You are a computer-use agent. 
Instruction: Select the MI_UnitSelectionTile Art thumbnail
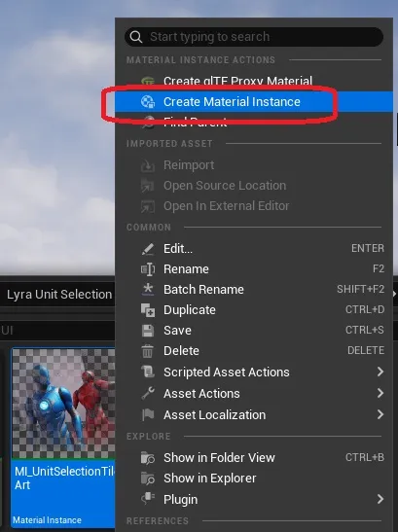tap(63, 403)
